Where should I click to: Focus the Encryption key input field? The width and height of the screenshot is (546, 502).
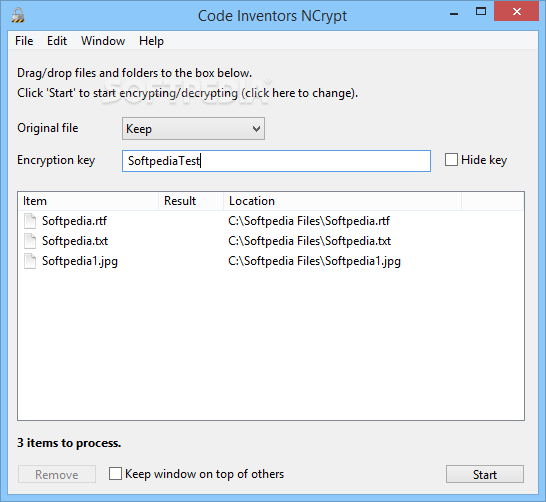click(x=276, y=161)
